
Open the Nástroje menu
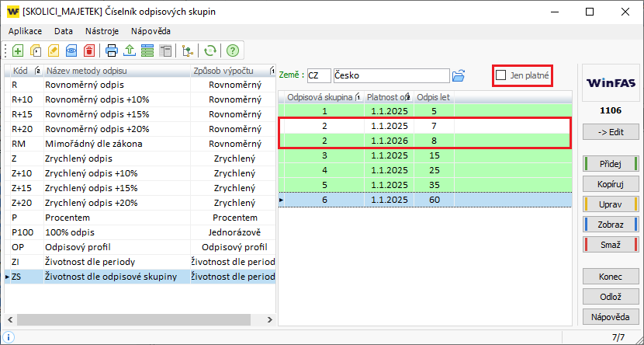click(x=102, y=31)
